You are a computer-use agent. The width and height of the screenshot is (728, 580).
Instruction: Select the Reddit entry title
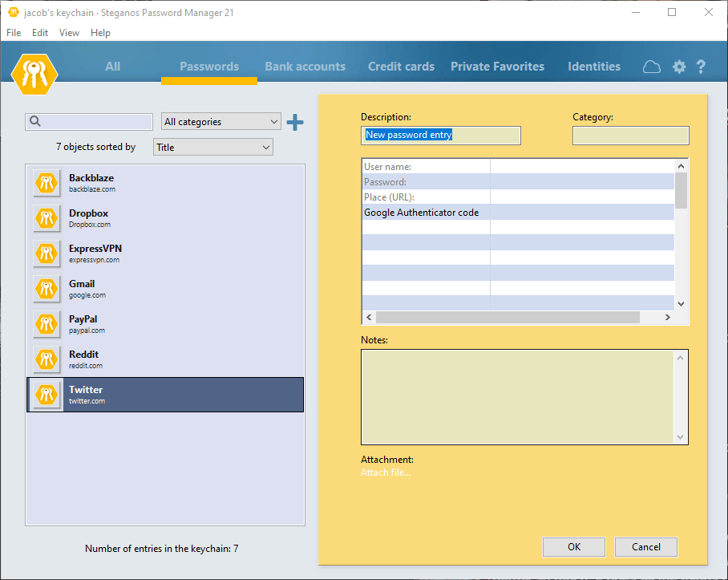point(83,355)
